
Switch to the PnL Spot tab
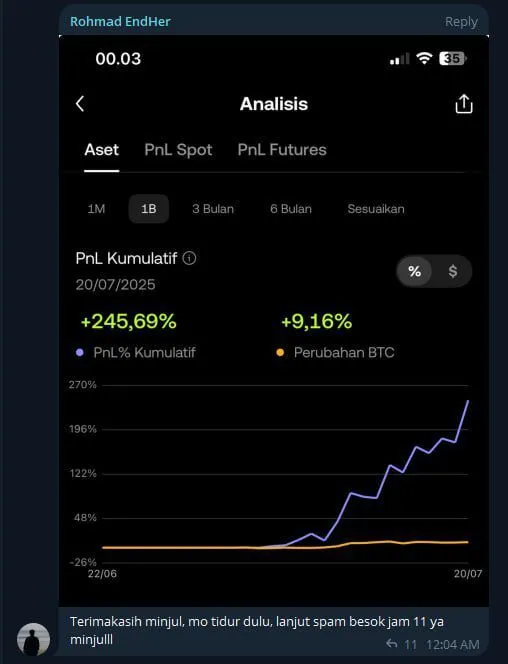pos(178,149)
